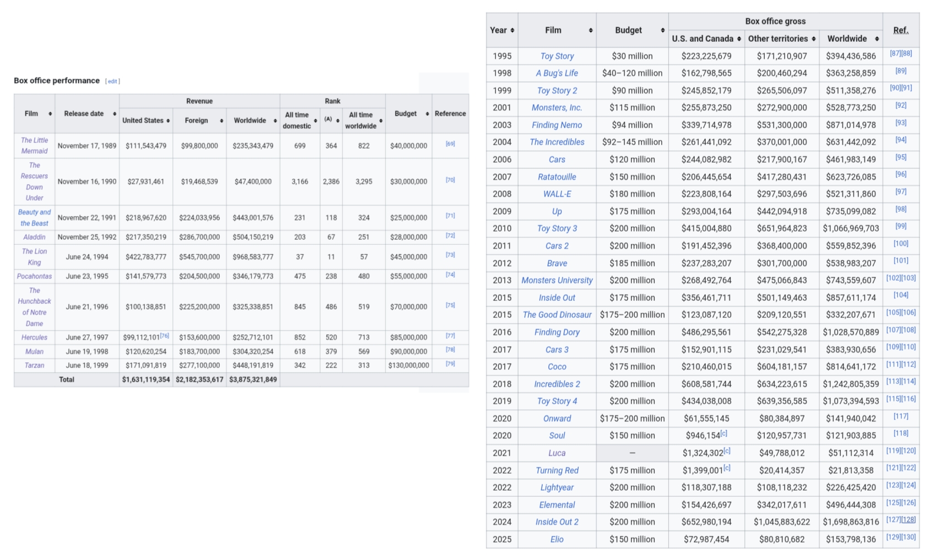
Task: Click The Good Dinosaur link
Action: (x=557, y=315)
